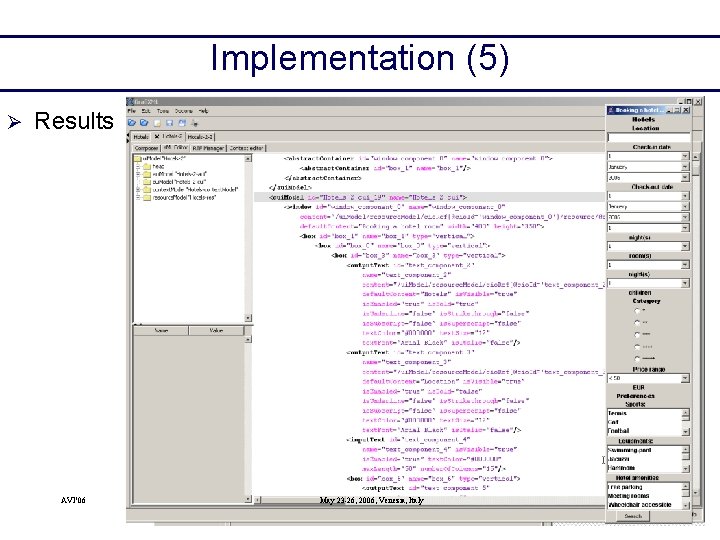Click the save disk toolbar icon
720x540 pixels.
coord(169,123)
